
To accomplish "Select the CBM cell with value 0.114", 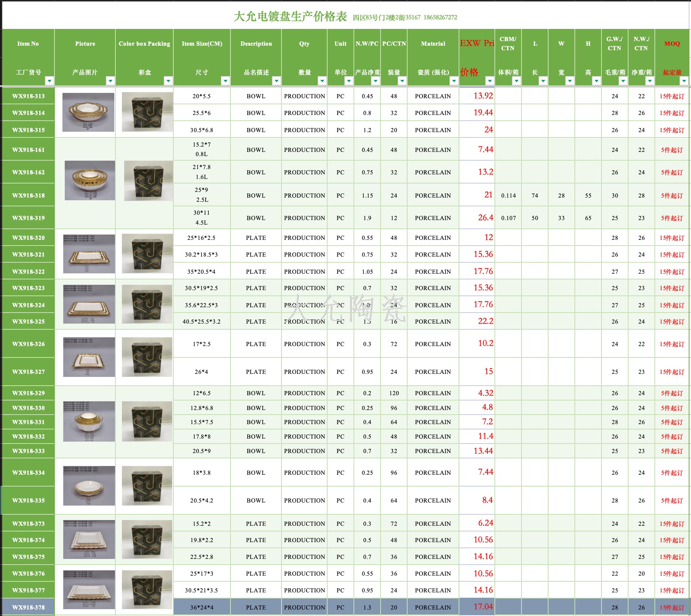I will [508, 196].
